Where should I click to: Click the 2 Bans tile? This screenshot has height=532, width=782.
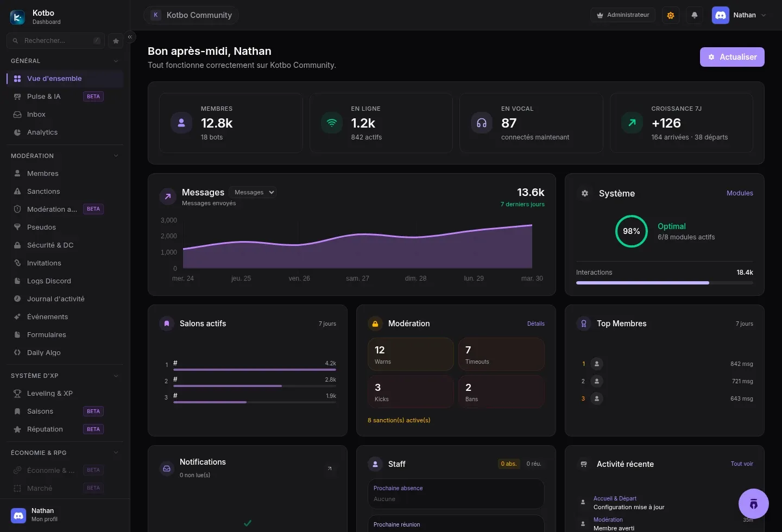(x=501, y=391)
